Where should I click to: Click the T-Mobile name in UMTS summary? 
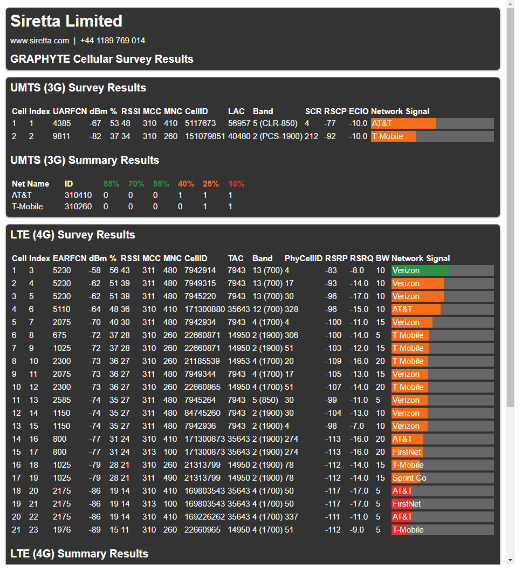pos(27,207)
